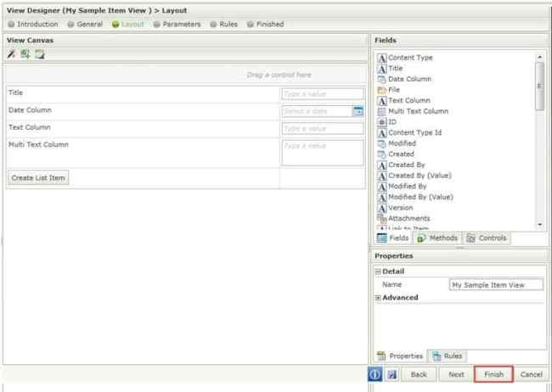Screen dimensions: 552x392
Task: Switch to the Controls tab
Action: point(486,238)
